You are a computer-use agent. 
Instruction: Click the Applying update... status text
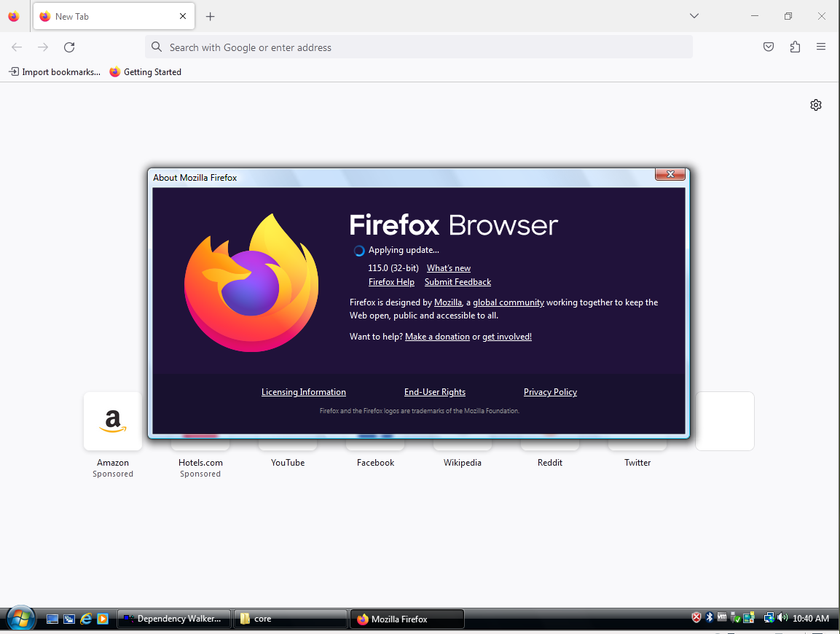404,250
